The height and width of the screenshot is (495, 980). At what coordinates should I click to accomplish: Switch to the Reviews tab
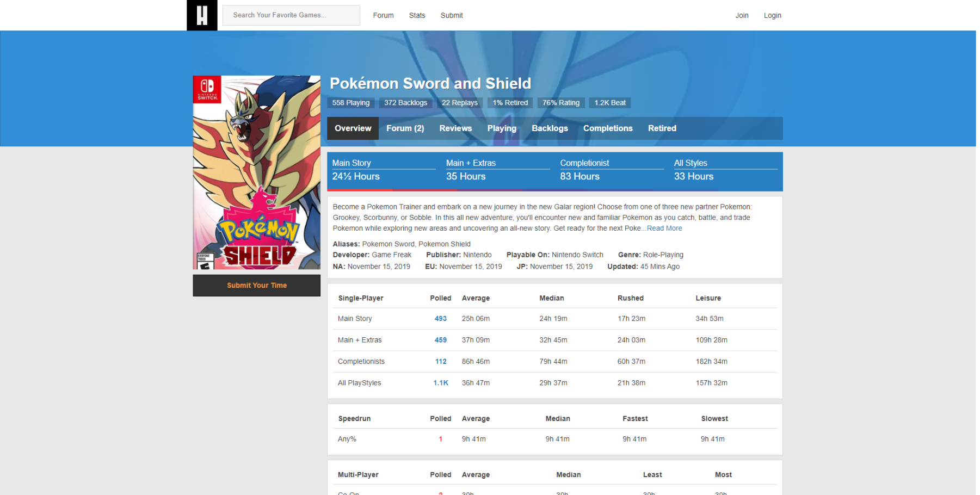[x=455, y=128]
